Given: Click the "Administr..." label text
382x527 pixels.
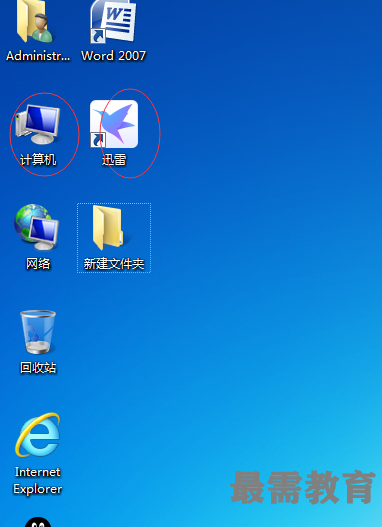Looking at the screenshot, I should pyautogui.click(x=38, y=56).
